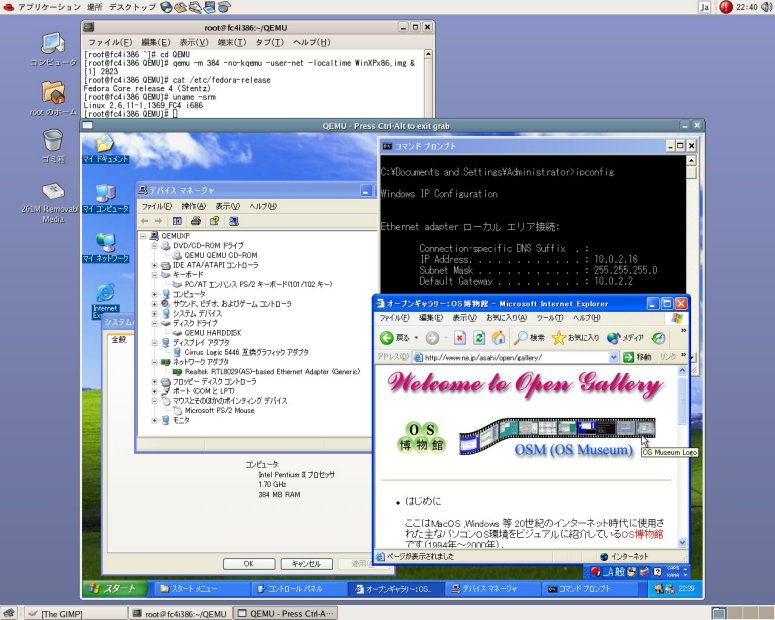Click the IE Stop button
The image size is (775, 620).
(x=460, y=338)
